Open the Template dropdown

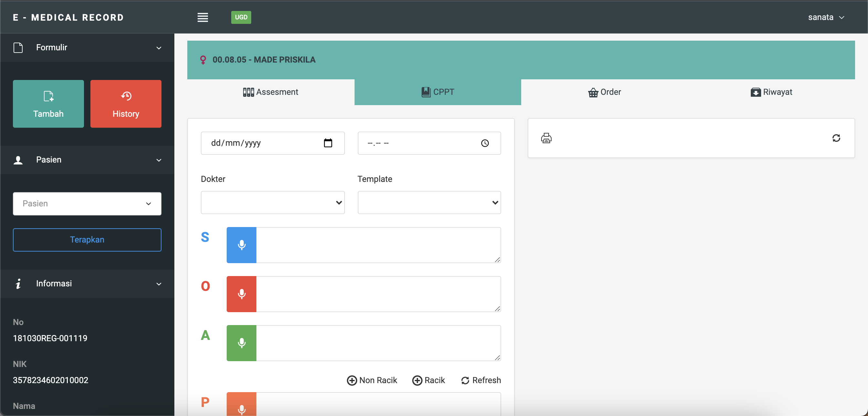429,202
